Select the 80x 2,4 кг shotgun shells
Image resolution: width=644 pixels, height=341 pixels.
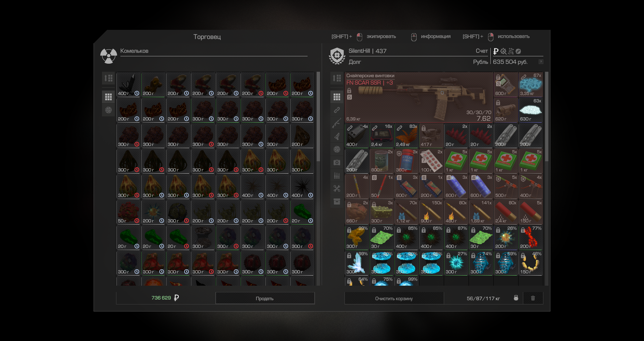coord(506,212)
